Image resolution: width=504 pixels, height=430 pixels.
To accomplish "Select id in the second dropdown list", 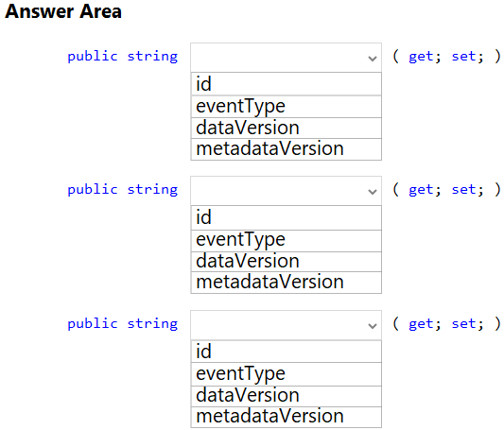I will [x=287, y=217].
